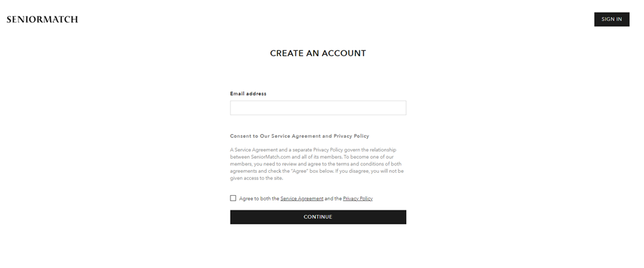Open the Service Agreement link

click(302, 199)
